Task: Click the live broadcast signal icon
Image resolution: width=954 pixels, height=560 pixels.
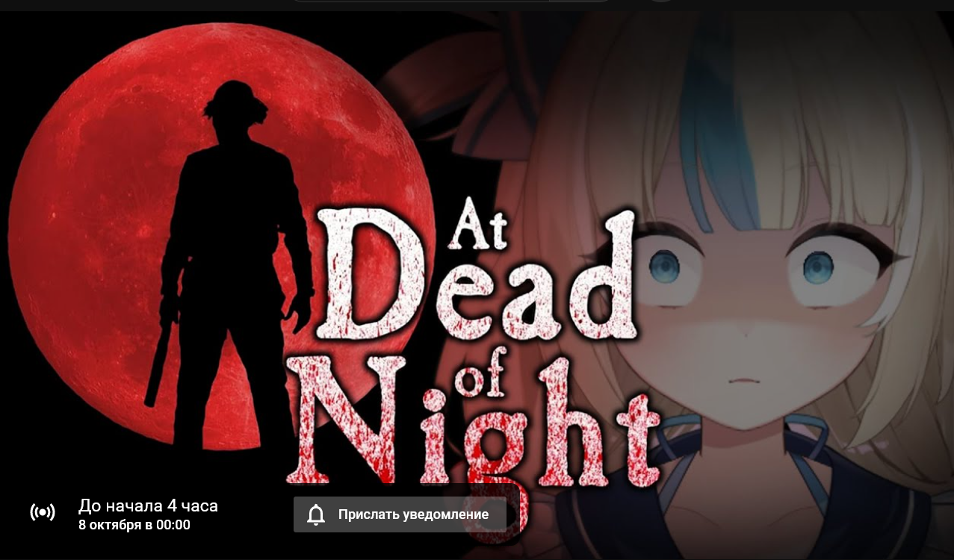Action: point(43,512)
